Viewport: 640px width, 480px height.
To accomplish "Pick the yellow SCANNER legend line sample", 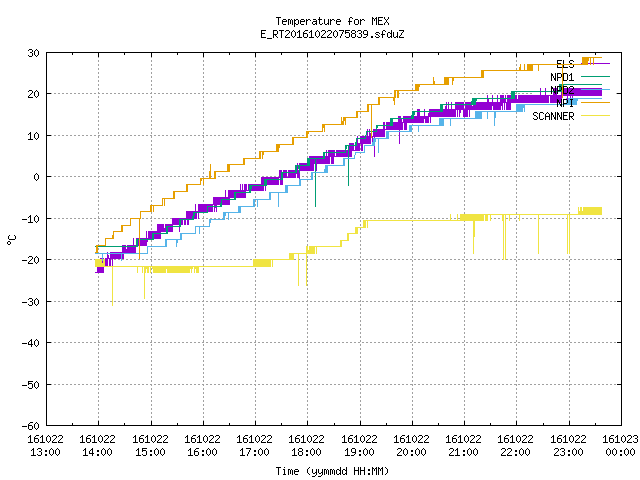I will (595, 116).
